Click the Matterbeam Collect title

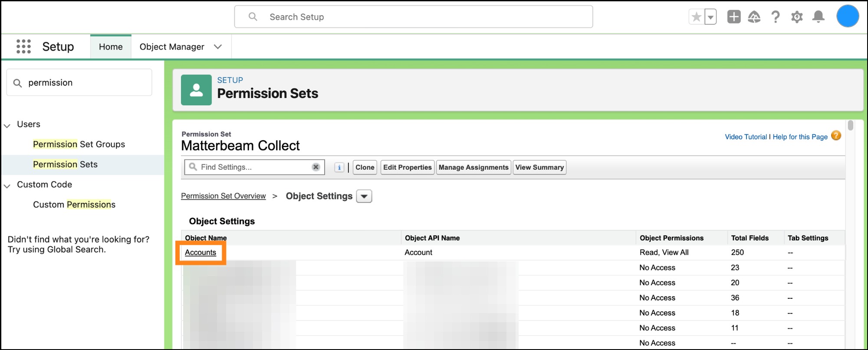point(240,145)
